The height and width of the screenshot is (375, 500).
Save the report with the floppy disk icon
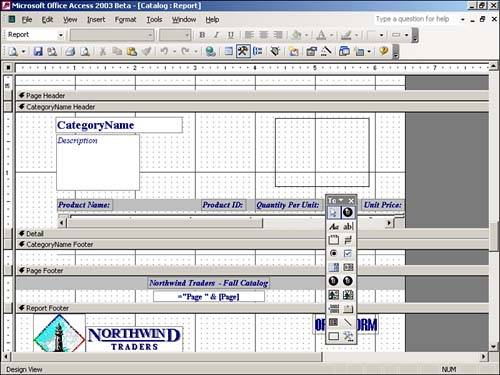point(38,51)
